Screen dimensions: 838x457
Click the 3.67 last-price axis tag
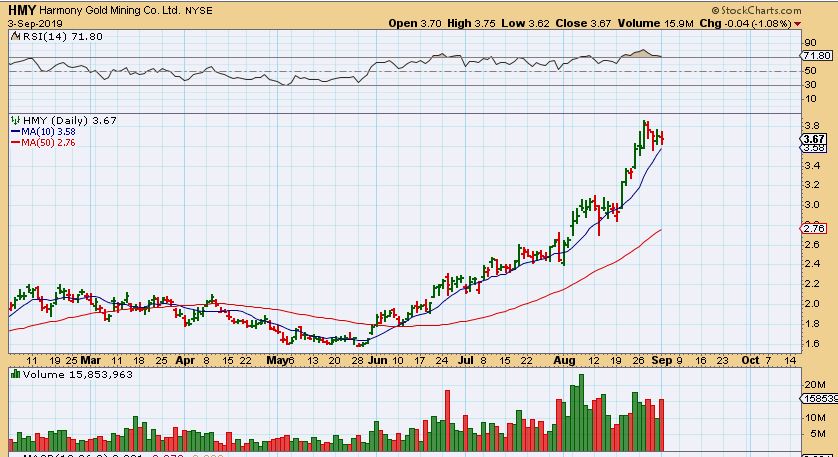[815, 139]
